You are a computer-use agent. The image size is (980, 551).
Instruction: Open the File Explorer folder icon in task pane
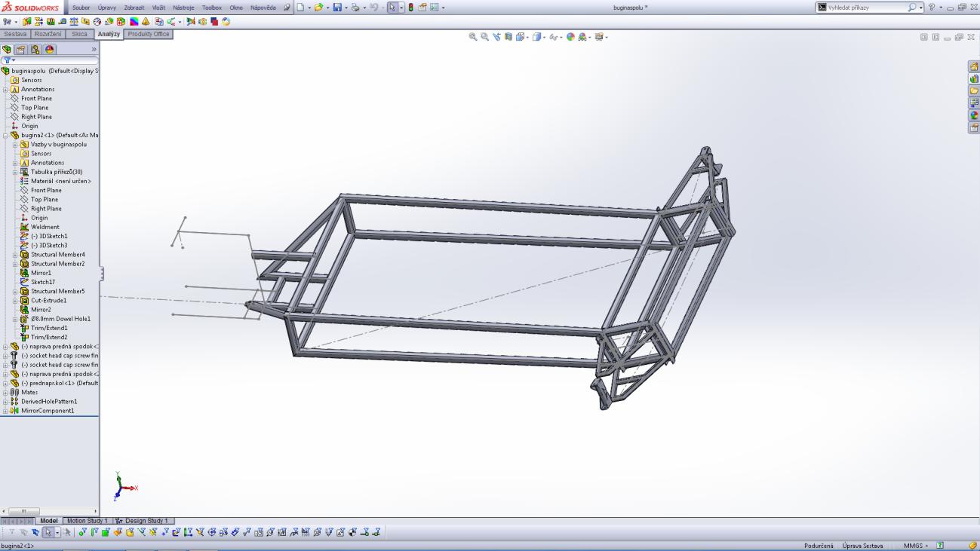(x=973, y=91)
